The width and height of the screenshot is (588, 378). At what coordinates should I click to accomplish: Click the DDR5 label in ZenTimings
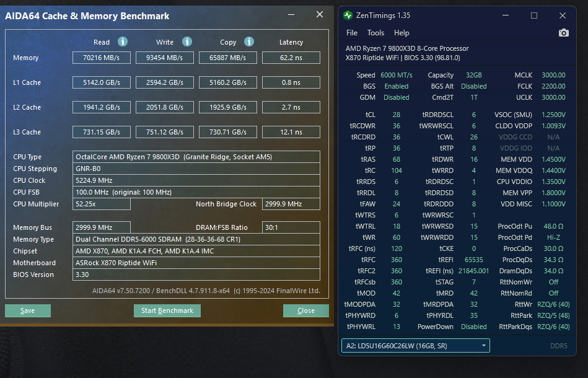pos(559,346)
